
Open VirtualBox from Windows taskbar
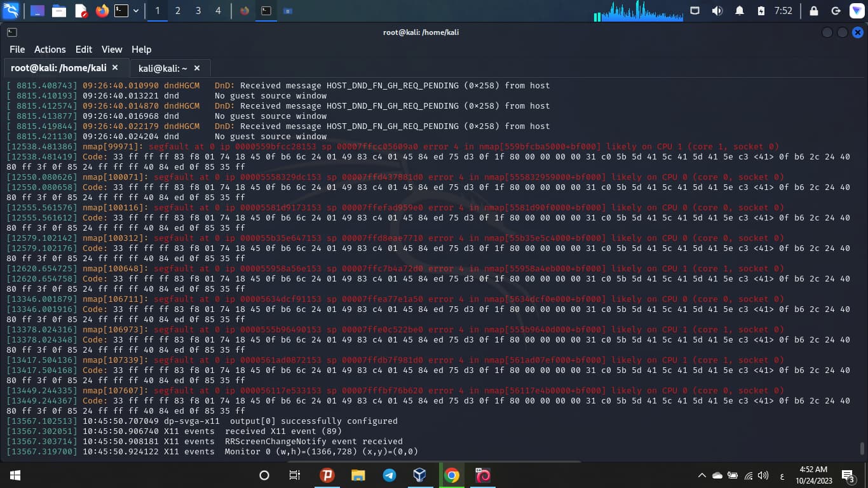(x=420, y=475)
